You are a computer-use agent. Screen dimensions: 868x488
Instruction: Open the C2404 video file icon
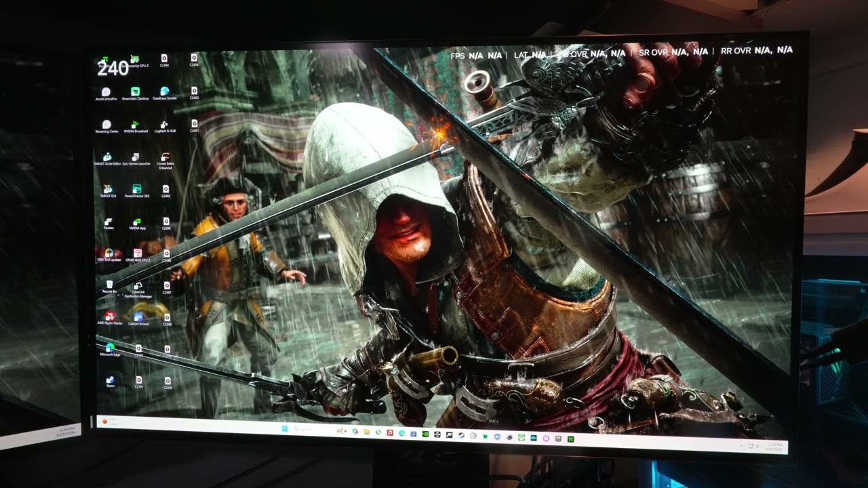pyautogui.click(x=193, y=60)
